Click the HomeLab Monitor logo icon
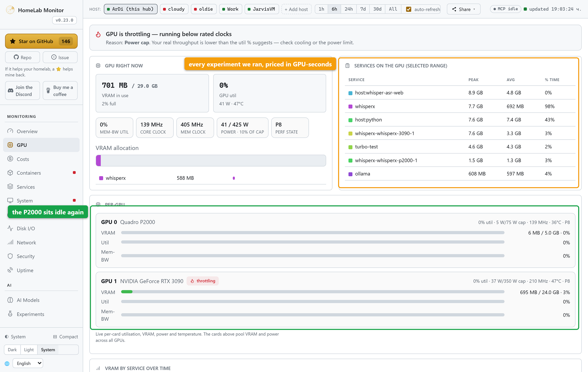This screenshot has height=372, width=588. (x=10, y=10)
